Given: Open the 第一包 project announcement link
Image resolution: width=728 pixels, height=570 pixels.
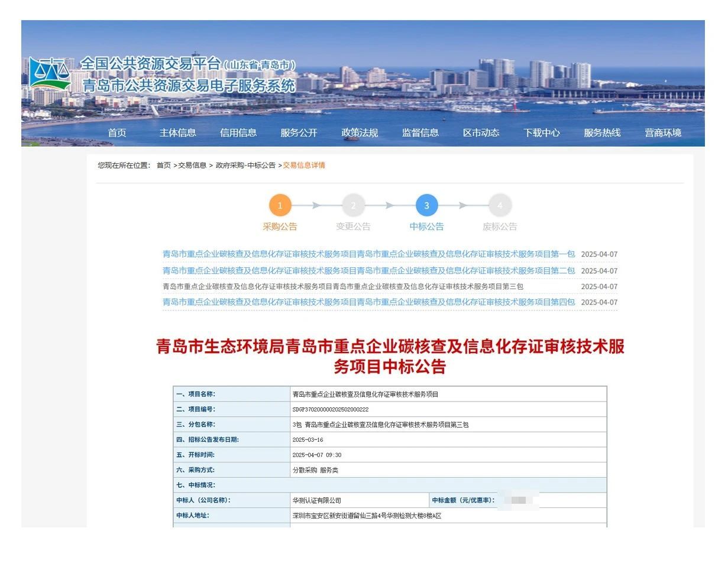Looking at the screenshot, I should 369,254.
